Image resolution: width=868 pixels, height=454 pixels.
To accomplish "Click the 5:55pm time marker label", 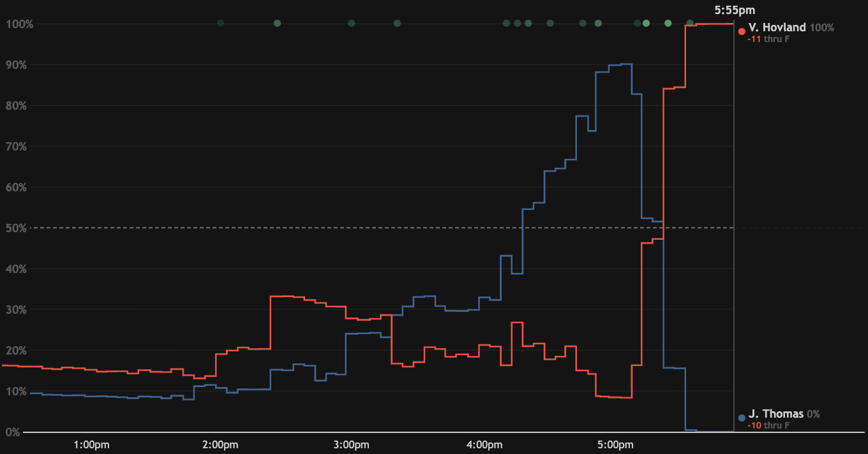I will point(734,10).
